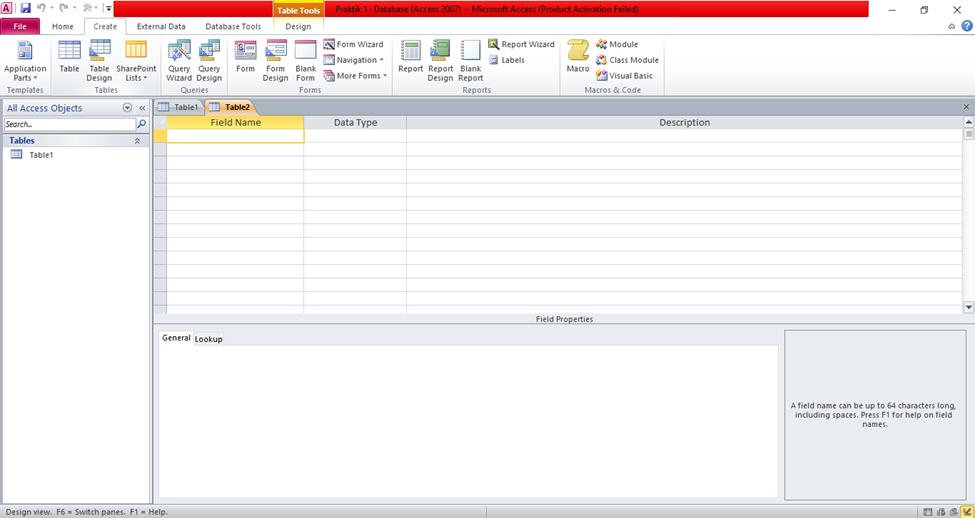Open Report Design view
Image resolution: width=975 pixels, height=518 pixels.
pos(440,61)
